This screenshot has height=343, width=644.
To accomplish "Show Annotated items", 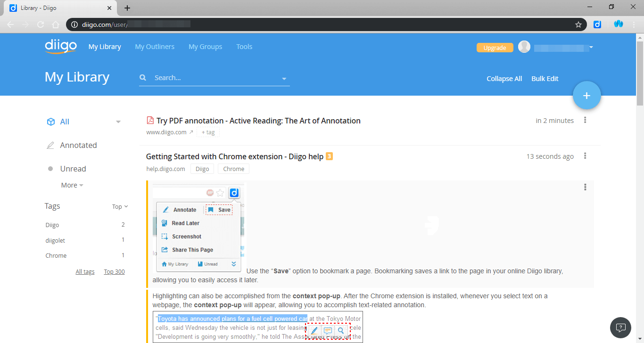I will pyautogui.click(x=78, y=145).
